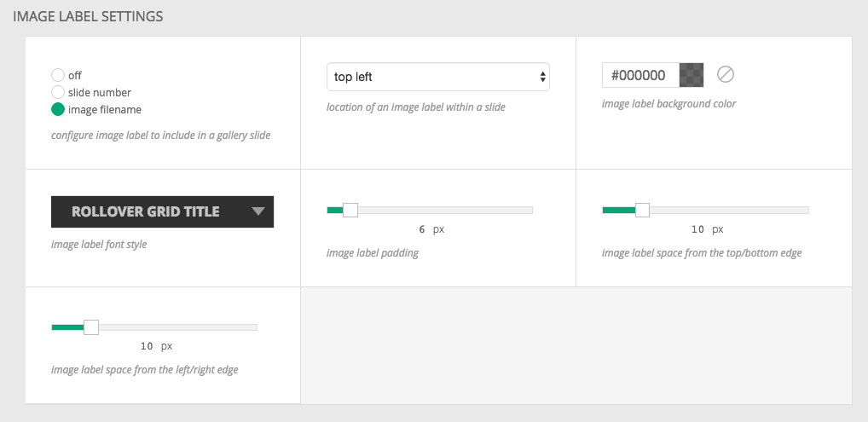The height and width of the screenshot is (422, 868).
Task: Select the slide number radio option
Action: pos(58,92)
